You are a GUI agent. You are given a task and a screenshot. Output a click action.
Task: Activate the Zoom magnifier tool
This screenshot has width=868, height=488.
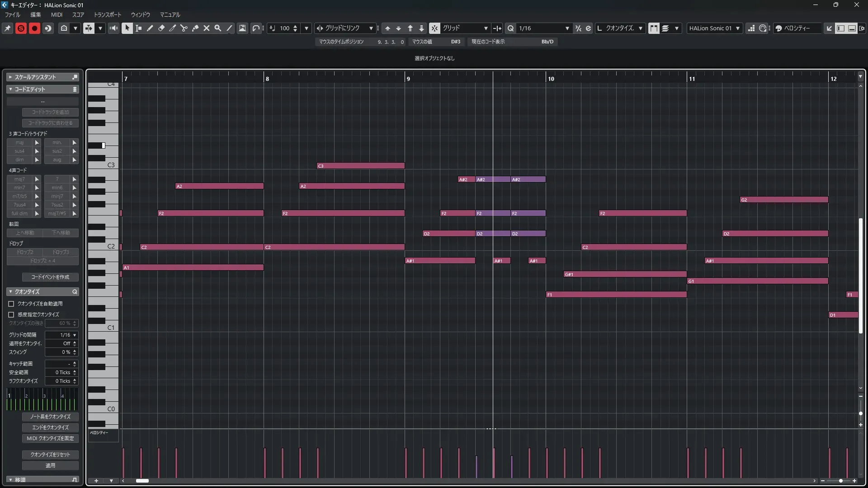click(218, 28)
